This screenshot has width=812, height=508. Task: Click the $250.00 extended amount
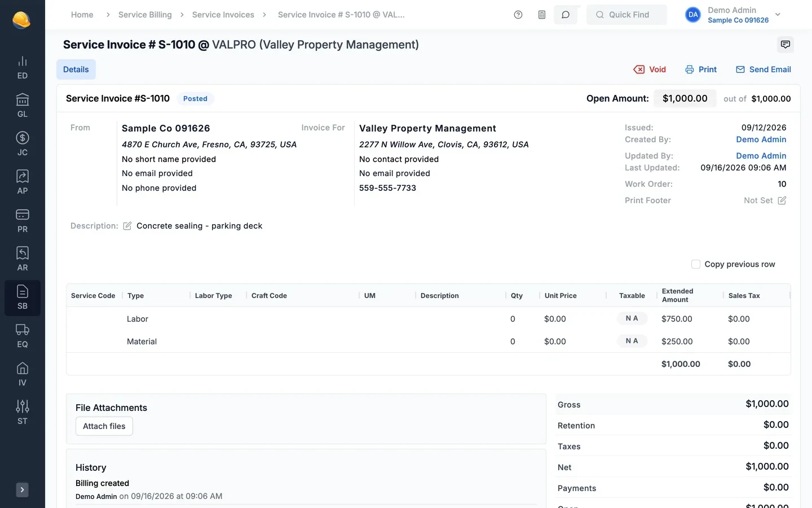coord(677,341)
